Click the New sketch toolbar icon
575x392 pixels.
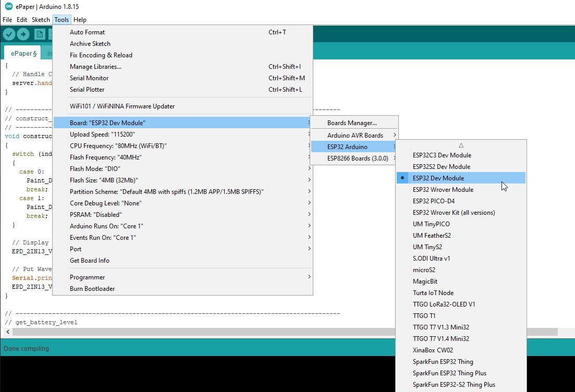coord(39,34)
